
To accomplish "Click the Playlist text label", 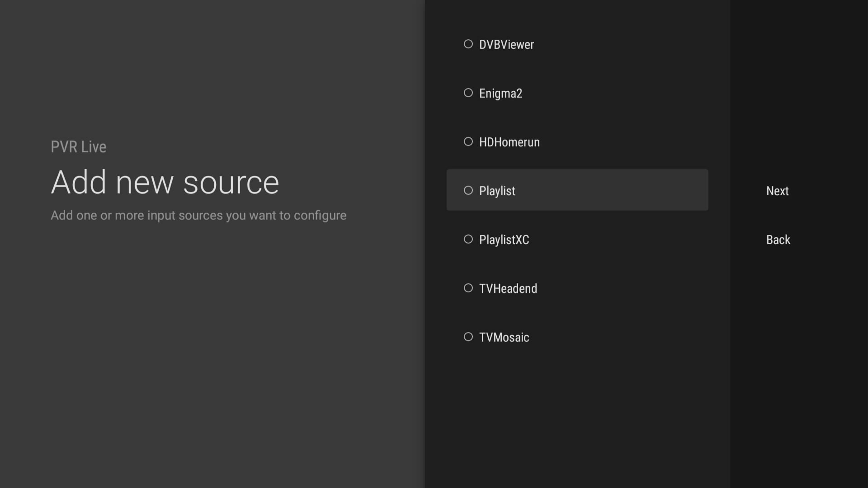I will point(497,191).
